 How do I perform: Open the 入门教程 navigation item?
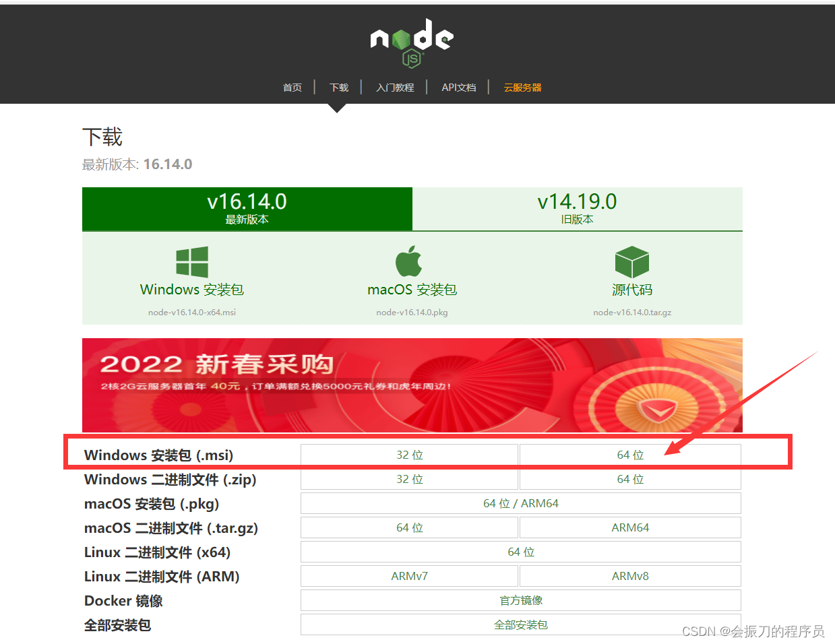pos(395,88)
